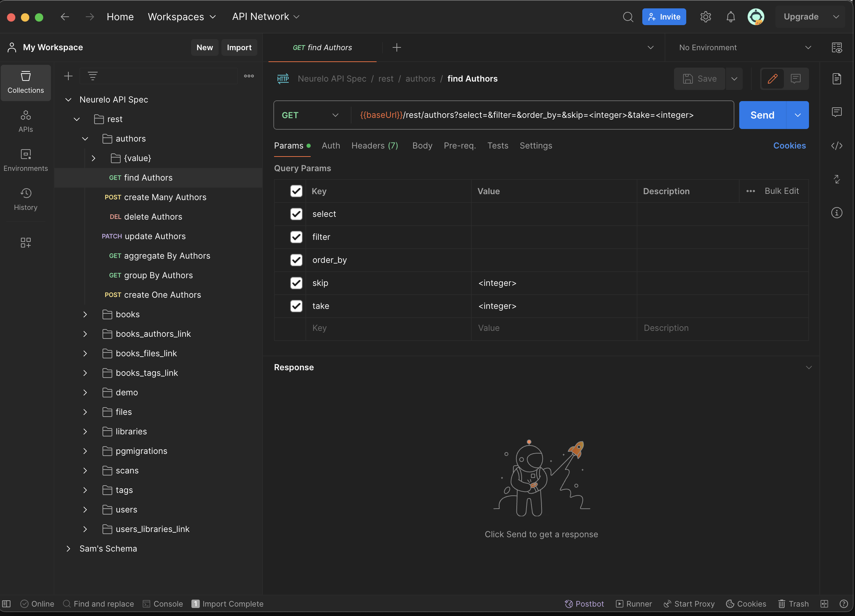Disable the order_by parameter checkbox
This screenshot has width=855, height=616.
click(296, 260)
